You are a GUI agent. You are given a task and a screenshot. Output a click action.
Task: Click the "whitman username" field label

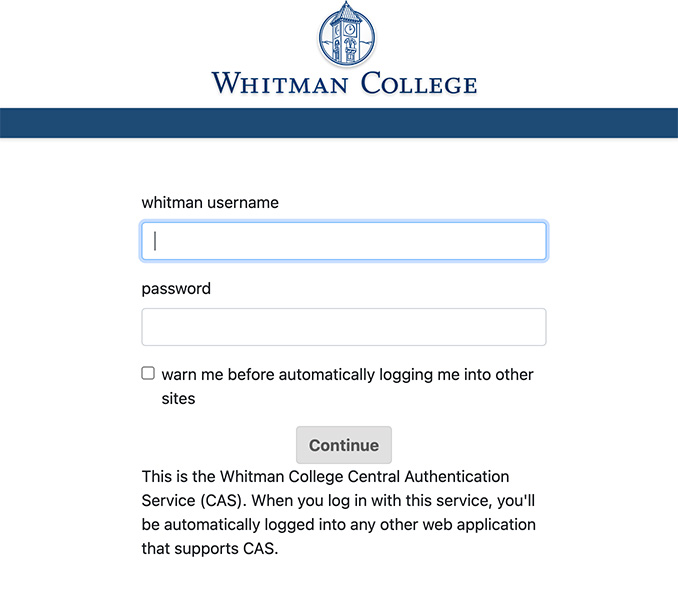[210, 202]
